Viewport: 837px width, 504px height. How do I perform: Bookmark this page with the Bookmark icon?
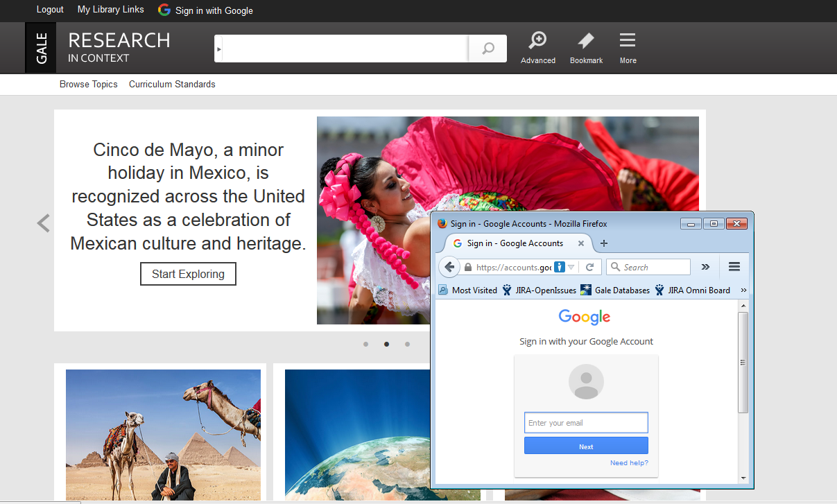click(x=586, y=41)
